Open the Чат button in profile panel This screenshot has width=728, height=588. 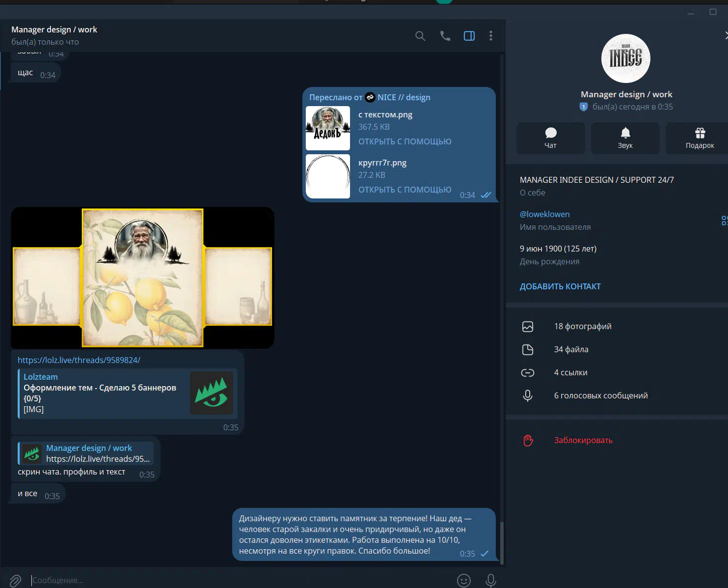[x=551, y=138]
